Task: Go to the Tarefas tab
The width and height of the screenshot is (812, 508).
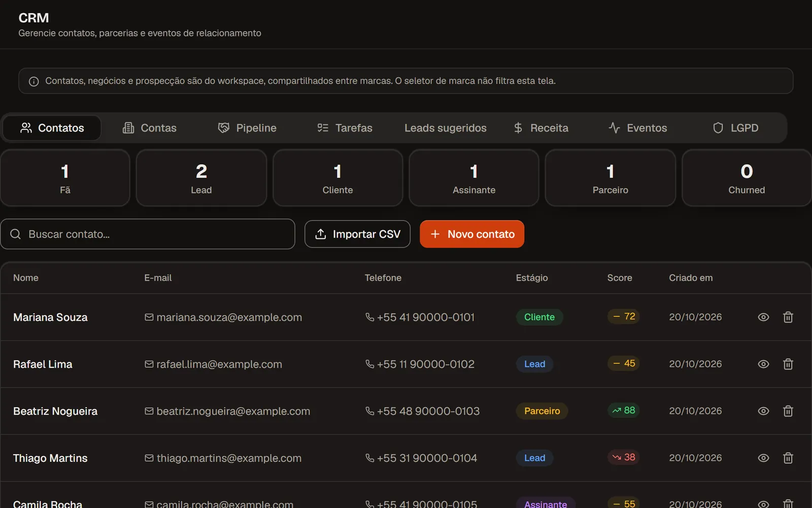Action: (345, 128)
